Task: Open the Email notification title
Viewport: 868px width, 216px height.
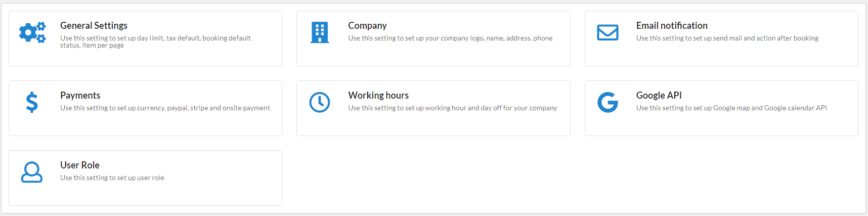Action: 672,25
